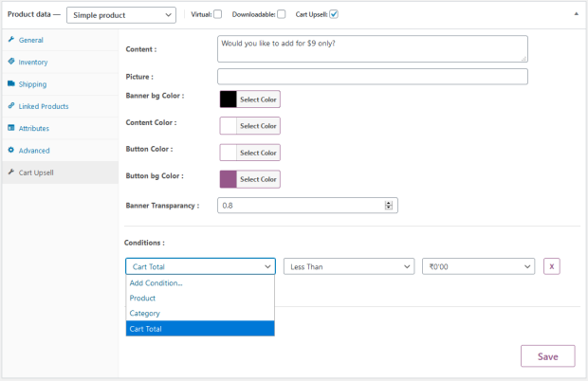Image resolution: width=588 pixels, height=381 pixels.
Task: Toggle the Downloadable checkbox
Action: 282,14
